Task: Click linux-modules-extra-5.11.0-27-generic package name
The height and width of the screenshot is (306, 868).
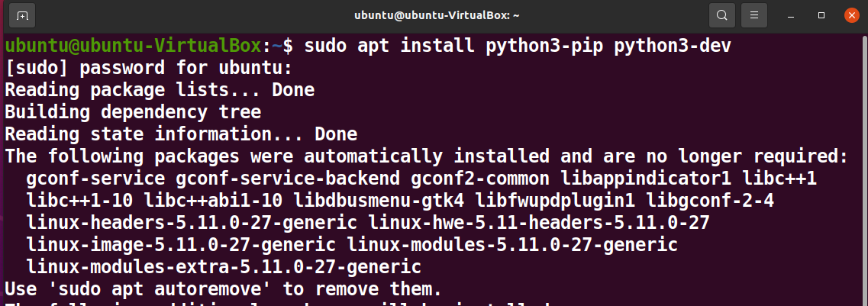Action: pyautogui.click(x=224, y=267)
